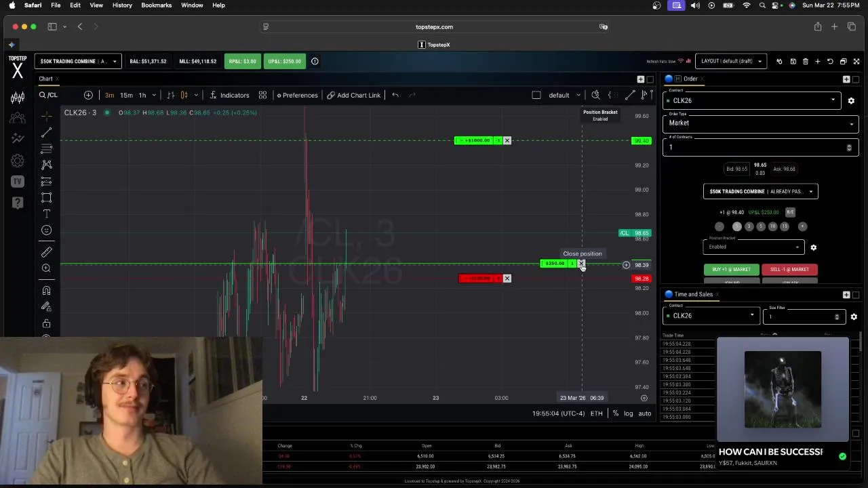Open the Indicators menu

(x=229, y=95)
